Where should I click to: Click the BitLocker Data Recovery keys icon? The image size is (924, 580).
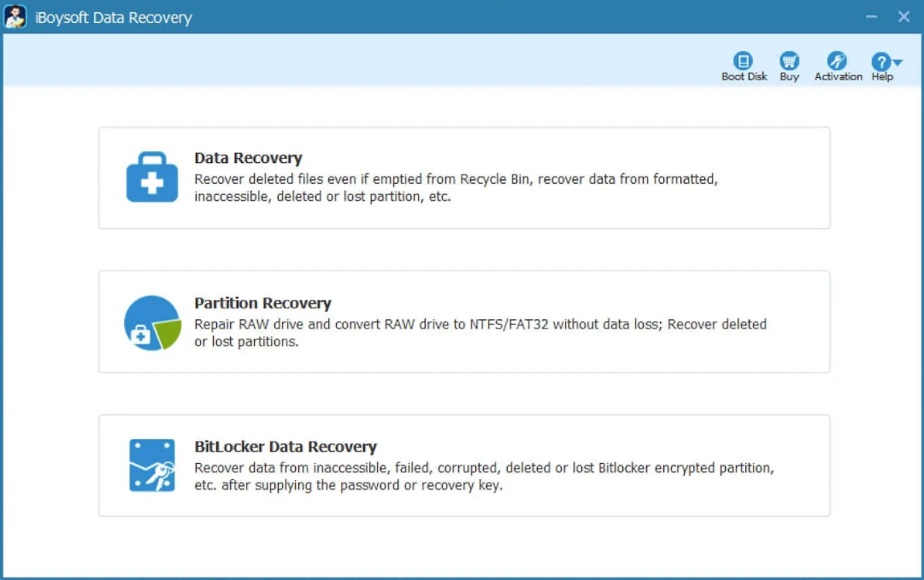pos(152,466)
